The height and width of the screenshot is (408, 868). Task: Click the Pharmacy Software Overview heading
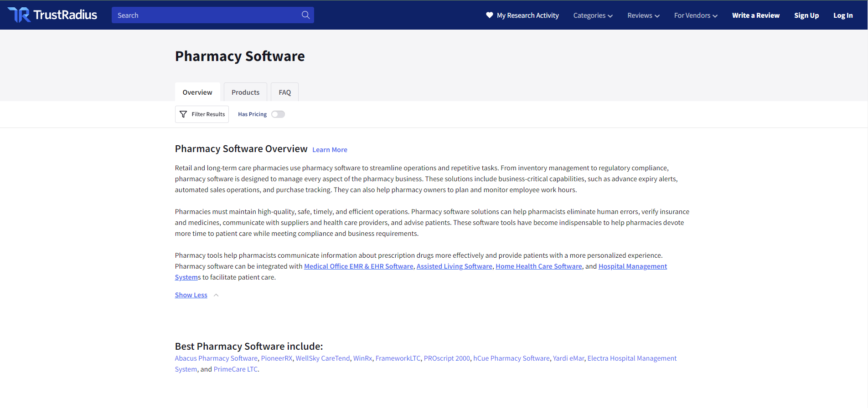[241, 149]
